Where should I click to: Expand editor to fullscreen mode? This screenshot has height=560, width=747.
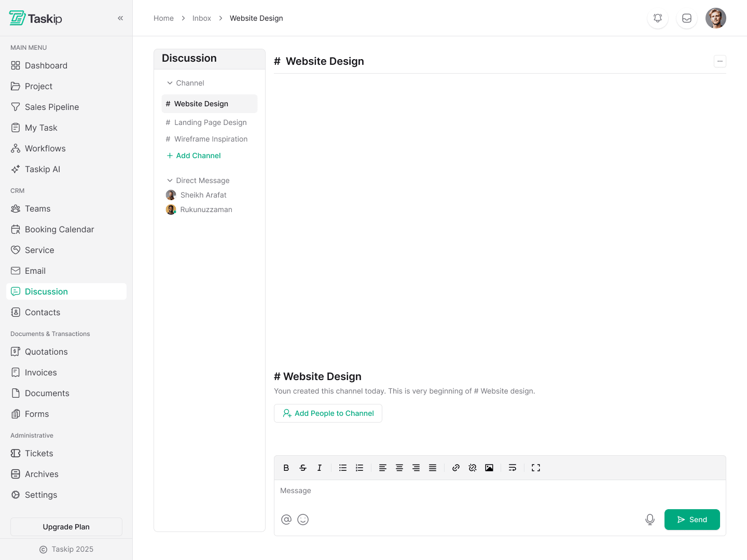(x=536, y=468)
